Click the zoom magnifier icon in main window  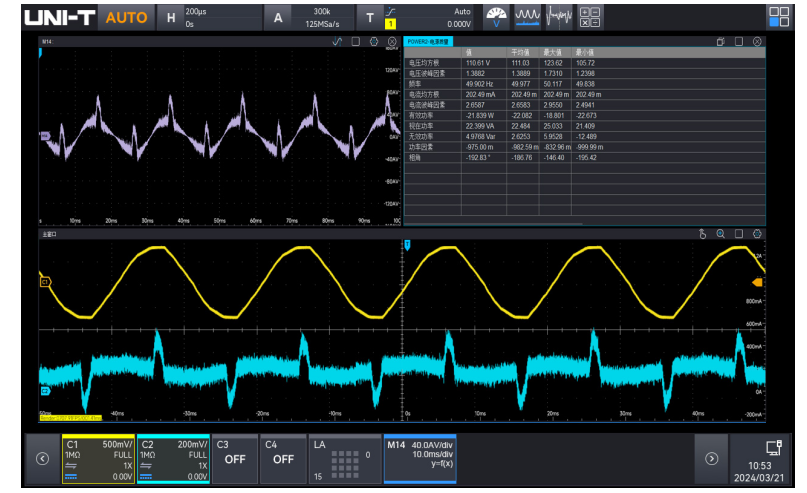720,234
